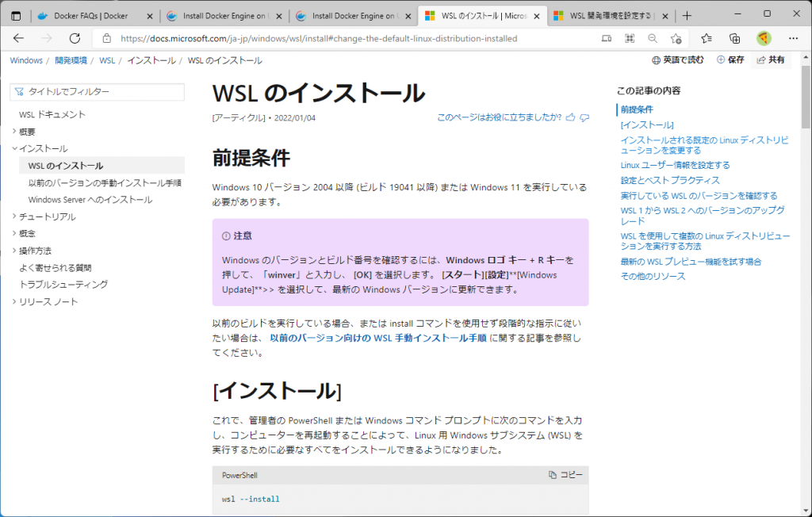Open 以前のバージョンの手動インストール手順 sidebar item

point(105,183)
